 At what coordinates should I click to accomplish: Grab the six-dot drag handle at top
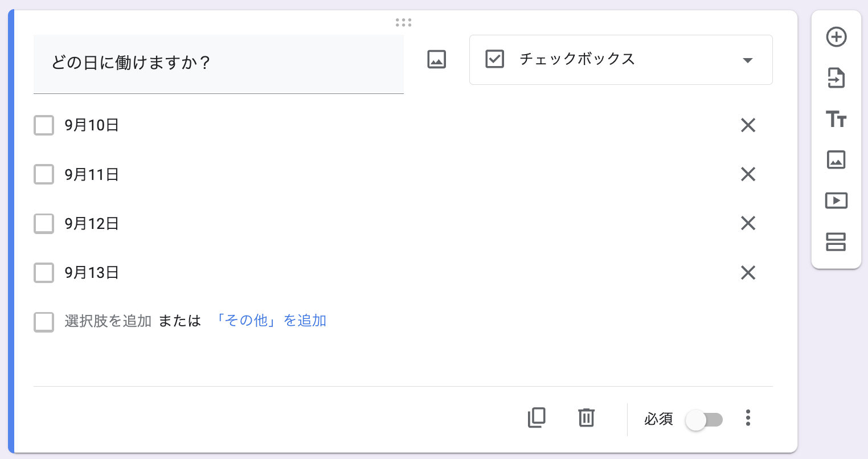click(403, 22)
